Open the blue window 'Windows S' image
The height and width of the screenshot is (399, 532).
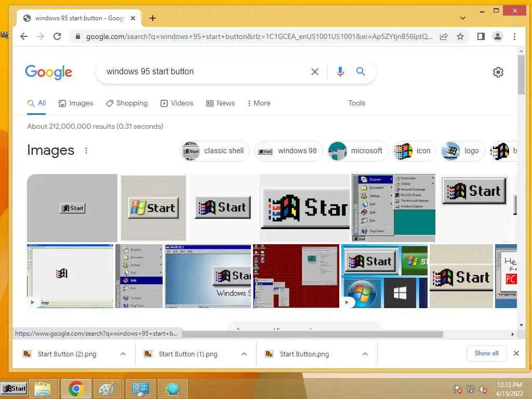coord(208,276)
